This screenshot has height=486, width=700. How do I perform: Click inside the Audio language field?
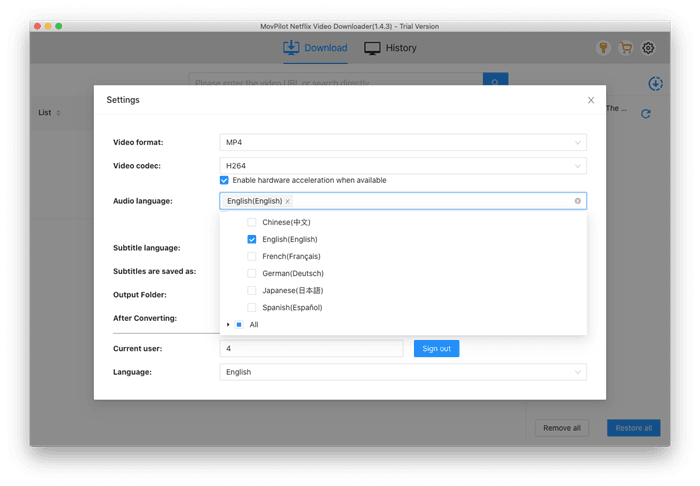[403, 201]
